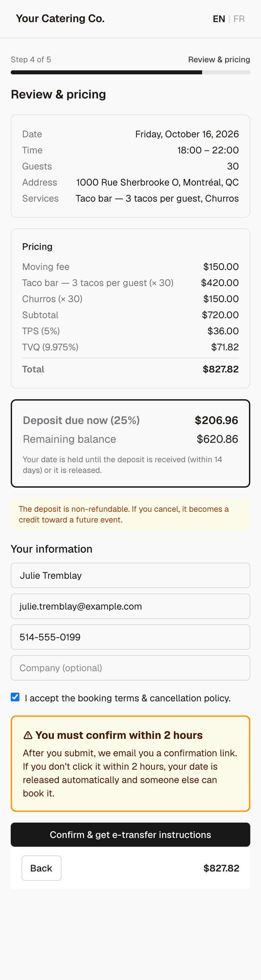The height and width of the screenshot is (980, 261).
Task: Click the 'You must confirm within 2 hours' heading
Action: point(119,735)
